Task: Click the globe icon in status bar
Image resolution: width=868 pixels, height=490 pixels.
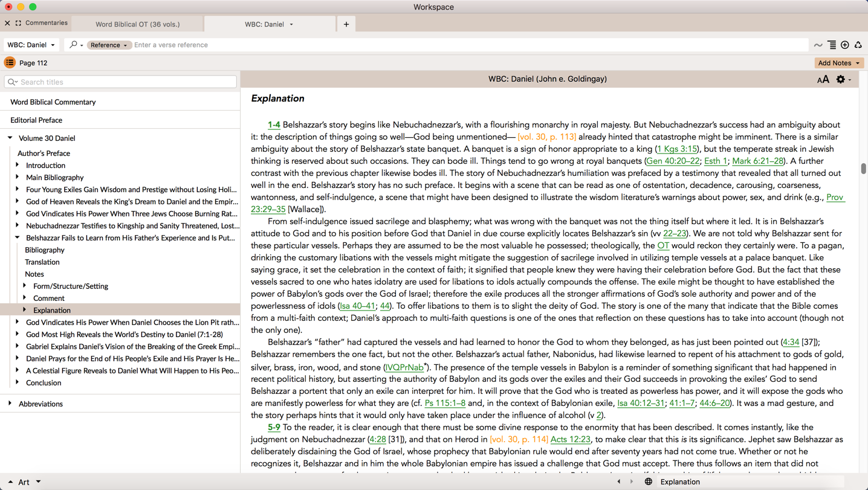Action: pyautogui.click(x=648, y=482)
